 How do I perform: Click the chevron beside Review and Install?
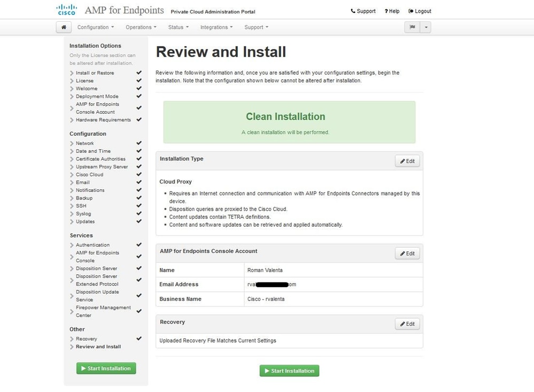[72, 348]
